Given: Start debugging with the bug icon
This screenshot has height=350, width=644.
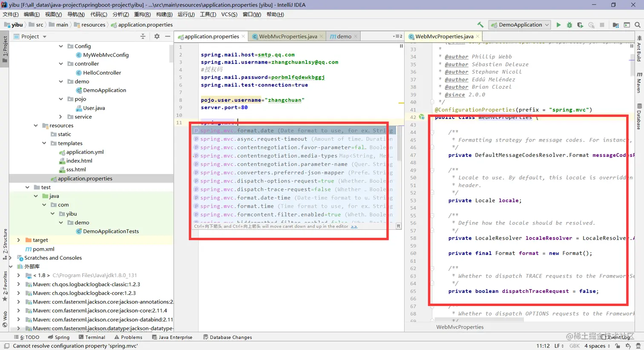Looking at the screenshot, I should click(569, 25).
